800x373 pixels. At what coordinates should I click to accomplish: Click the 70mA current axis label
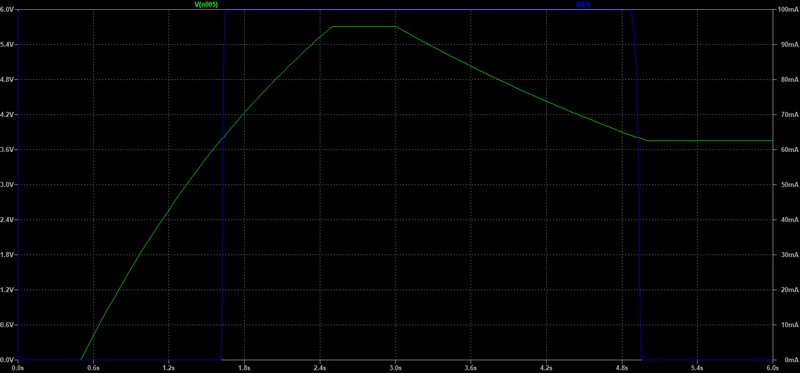pos(785,115)
